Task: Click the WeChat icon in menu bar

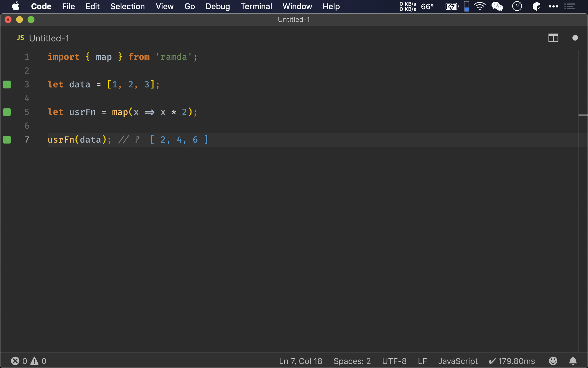Action: pos(497,6)
